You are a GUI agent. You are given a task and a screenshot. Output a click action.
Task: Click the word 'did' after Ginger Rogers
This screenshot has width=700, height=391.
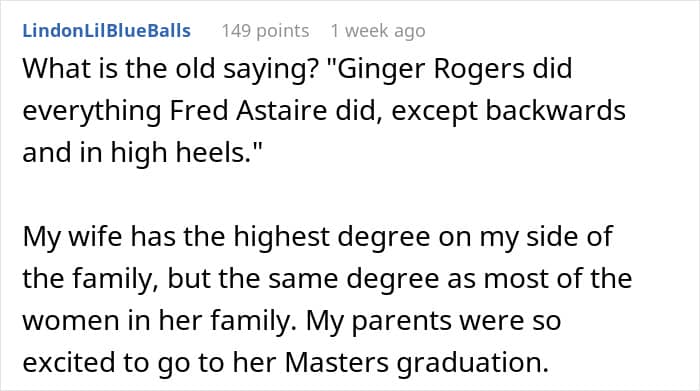click(x=552, y=69)
